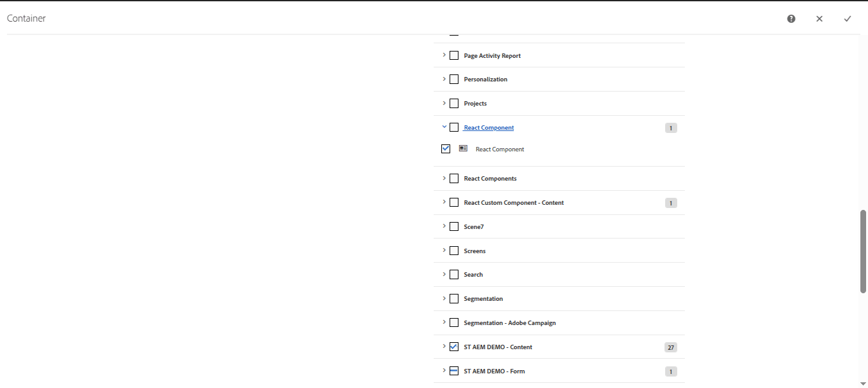Tick the Personalization checkbox
Viewport: 868px width, 388px height.
click(x=454, y=80)
